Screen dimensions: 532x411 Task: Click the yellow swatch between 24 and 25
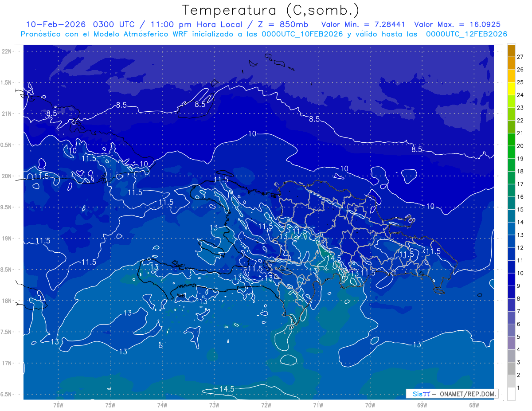point(511,89)
